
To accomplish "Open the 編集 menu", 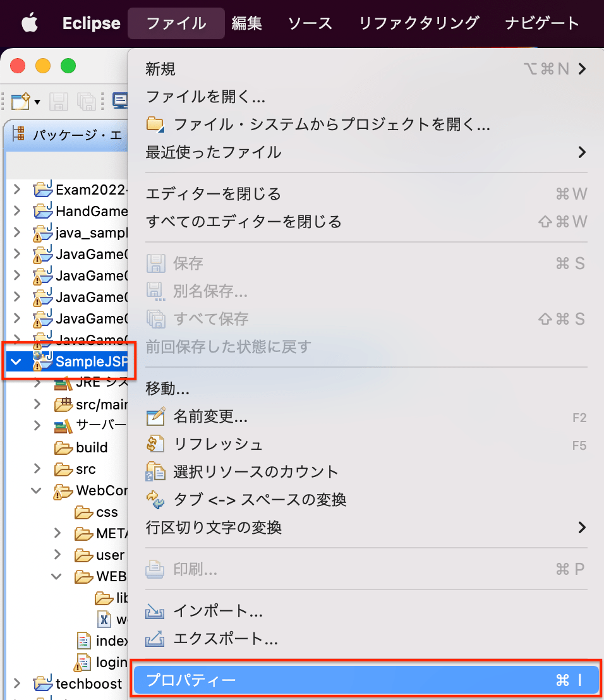I will [x=247, y=23].
